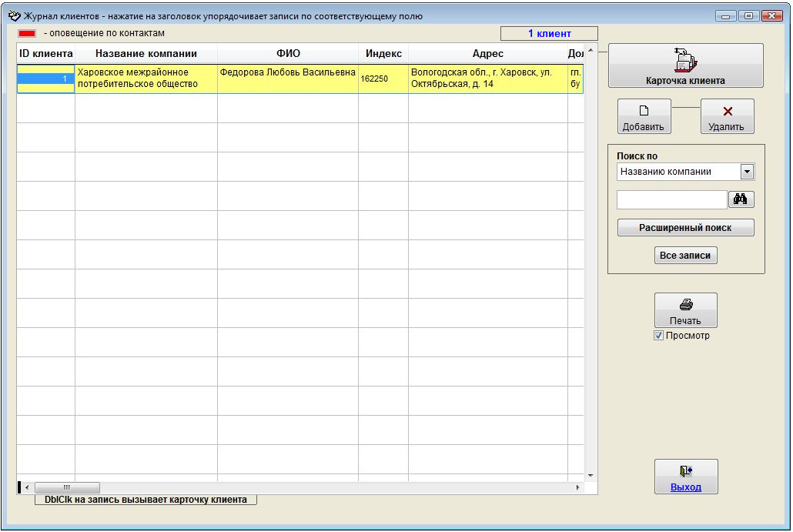Expand the Поиск по dropdown list
The height and width of the screenshot is (532, 793).
click(x=746, y=172)
